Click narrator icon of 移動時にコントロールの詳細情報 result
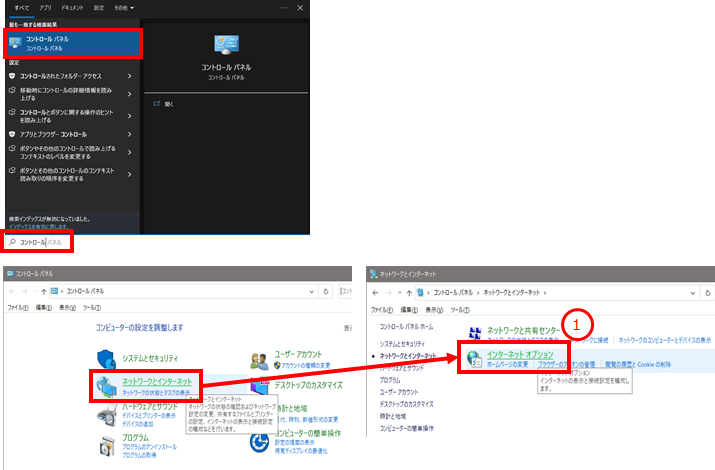Screen dimensions: 715x470 (x=12, y=90)
